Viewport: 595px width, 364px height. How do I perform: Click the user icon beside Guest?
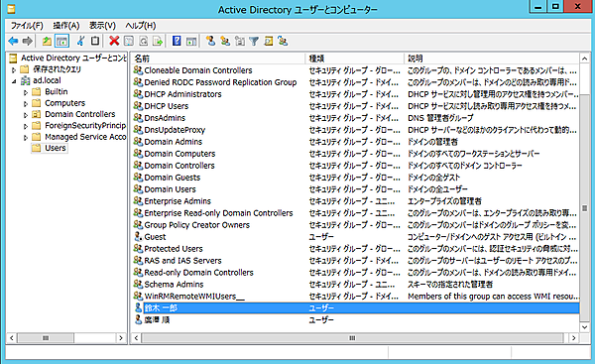pyautogui.click(x=138, y=236)
